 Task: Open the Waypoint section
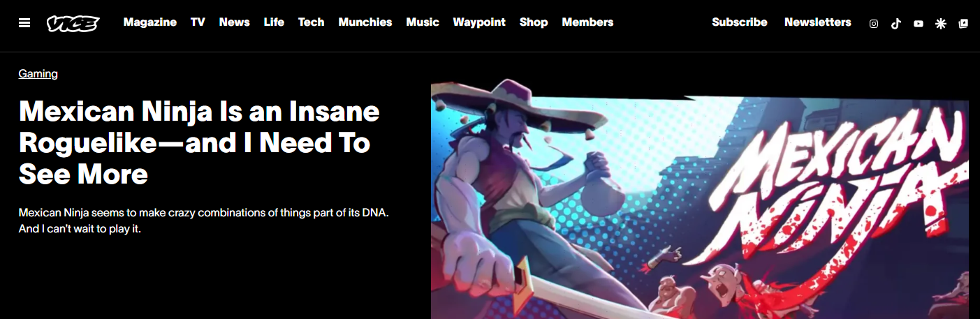coord(479,22)
